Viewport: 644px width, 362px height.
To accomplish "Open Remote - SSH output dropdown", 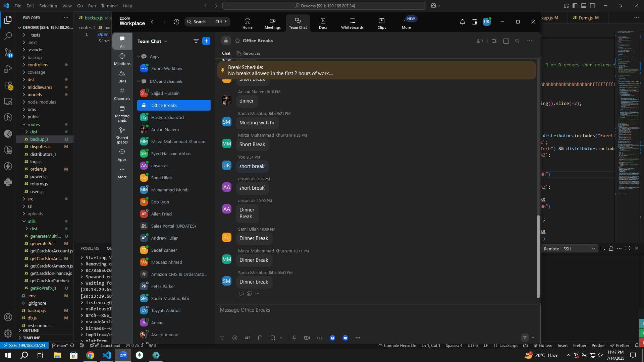I will (x=569, y=249).
